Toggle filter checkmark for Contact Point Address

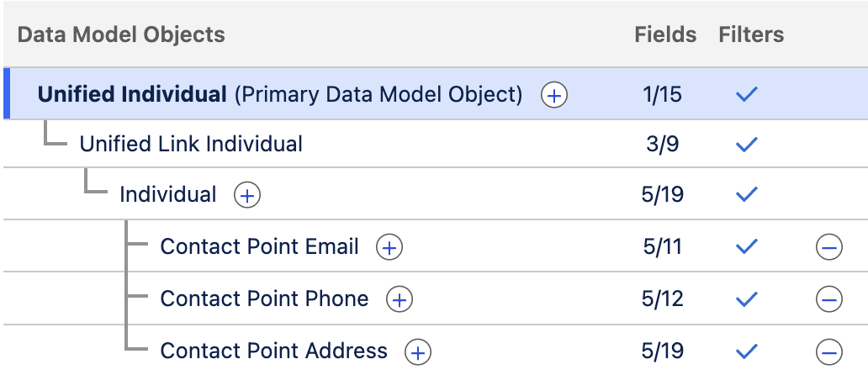coord(746,351)
